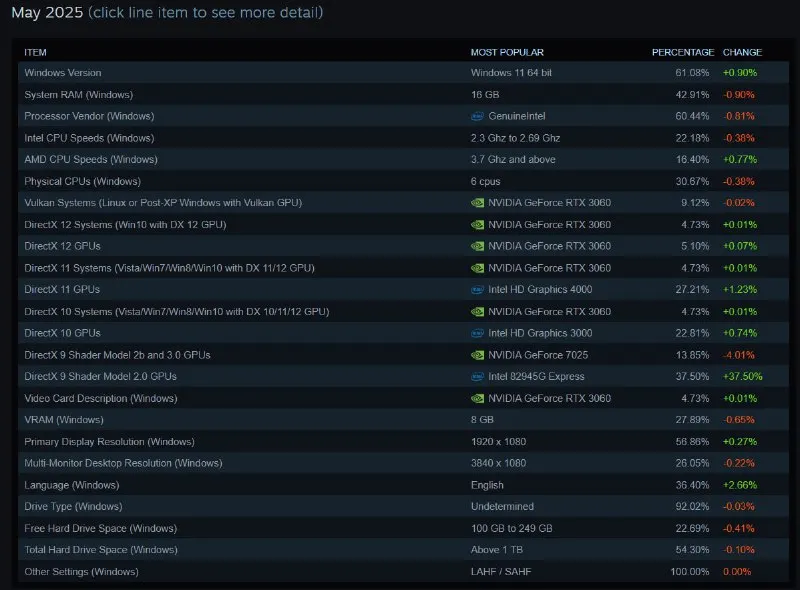Click the '3840 x 1080' resolution value
This screenshot has width=800, height=590.
(x=498, y=463)
